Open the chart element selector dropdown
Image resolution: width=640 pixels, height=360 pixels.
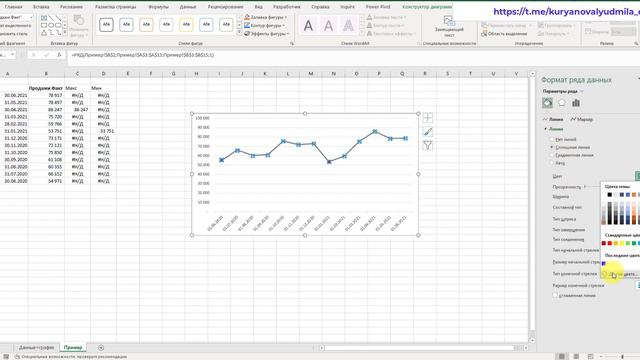point(31,17)
